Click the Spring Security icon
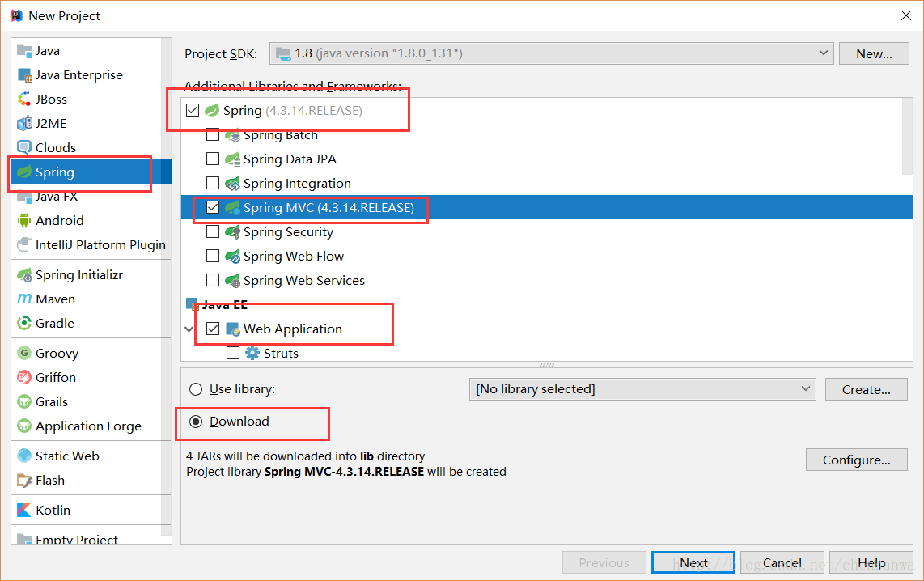Screen dimensions: 924x581 (x=233, y=232)
